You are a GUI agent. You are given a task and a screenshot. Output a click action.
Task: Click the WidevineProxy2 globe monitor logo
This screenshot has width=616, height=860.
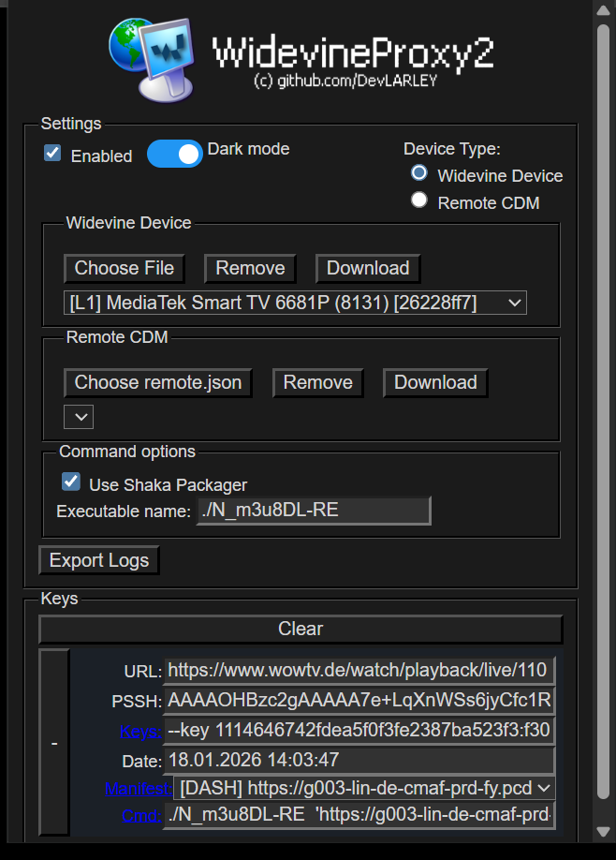153,60
